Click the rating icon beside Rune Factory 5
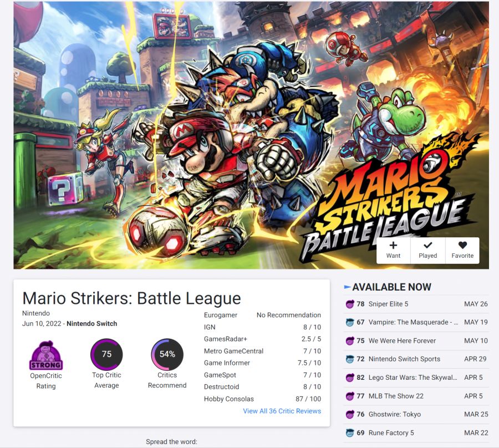The height and width of the screenshot is (448, 499). (x=350, y=433)
